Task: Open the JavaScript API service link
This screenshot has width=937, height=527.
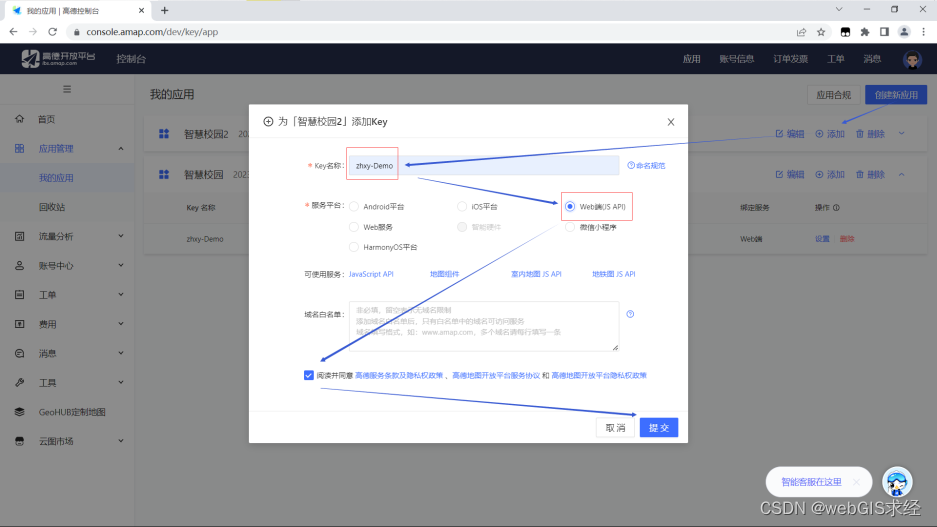Action: coord(371,274)
